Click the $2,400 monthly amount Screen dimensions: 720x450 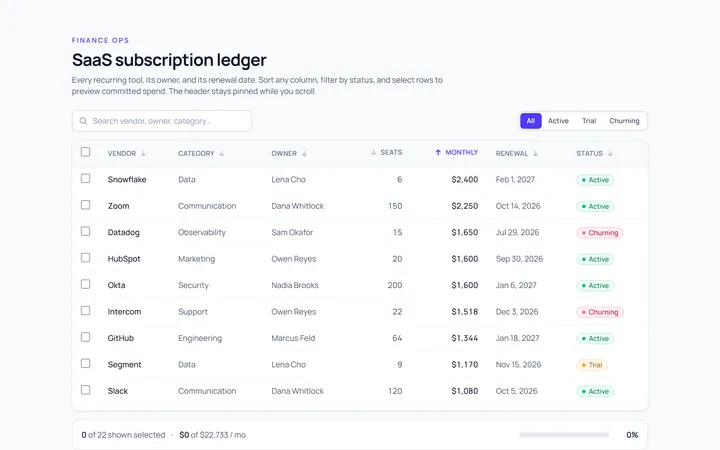pos(465,180)
